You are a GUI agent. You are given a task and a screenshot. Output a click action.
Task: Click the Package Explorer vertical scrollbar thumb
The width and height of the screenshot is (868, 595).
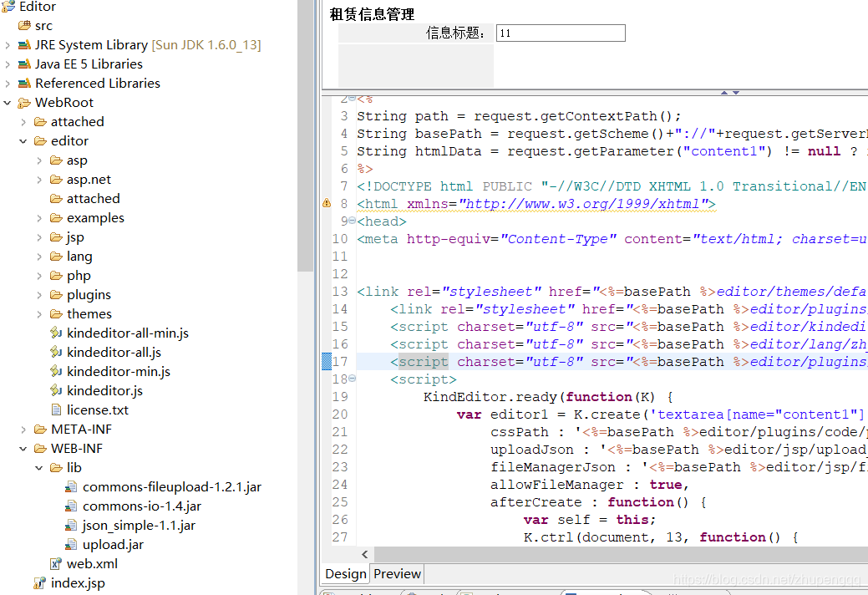[x=305, y=135]
